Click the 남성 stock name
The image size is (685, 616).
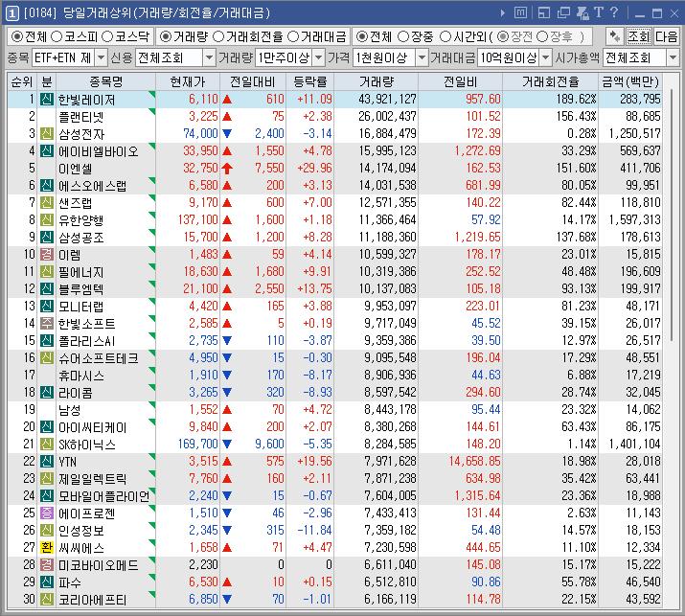(x=70, y=410)
